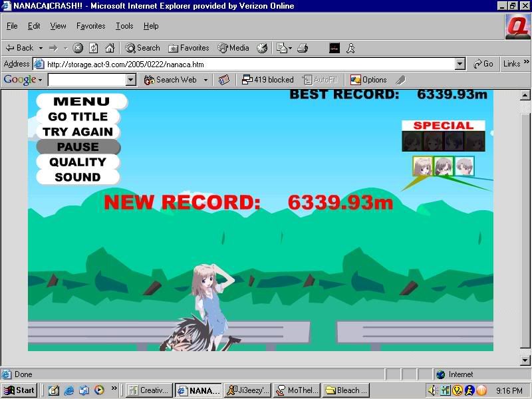Click the MENU button in game
The image size is (532, 399).
click(81, 101)
